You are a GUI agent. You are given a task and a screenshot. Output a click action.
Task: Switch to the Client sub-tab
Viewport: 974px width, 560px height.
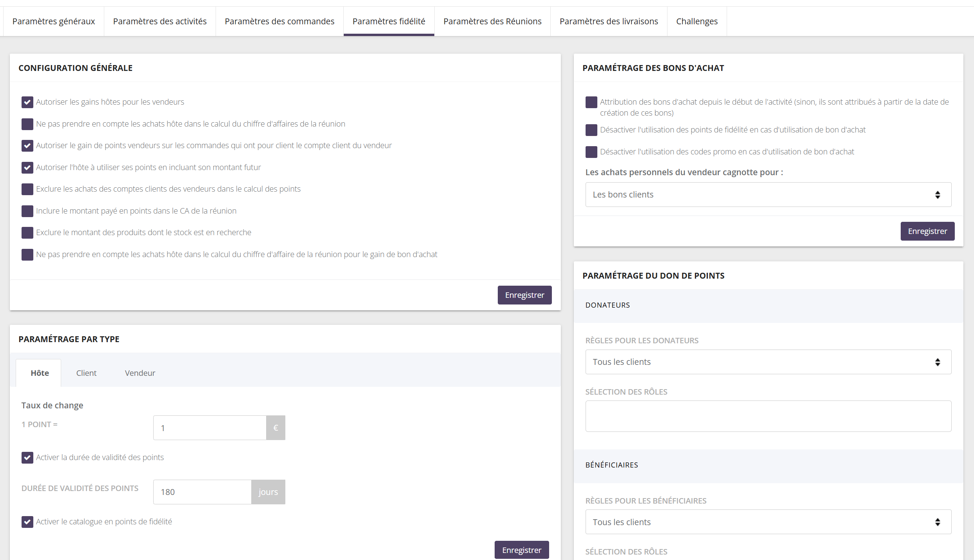(x=86, y=373)
